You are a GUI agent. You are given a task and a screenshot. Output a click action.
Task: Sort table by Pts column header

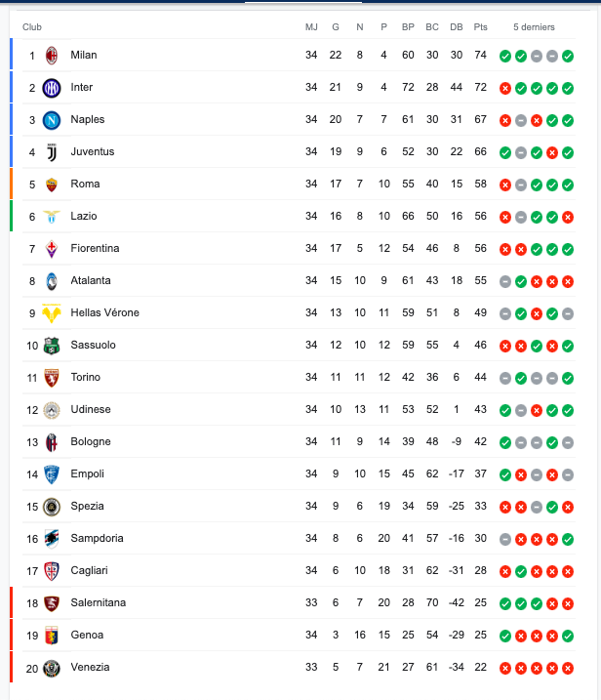coord(480,27)
